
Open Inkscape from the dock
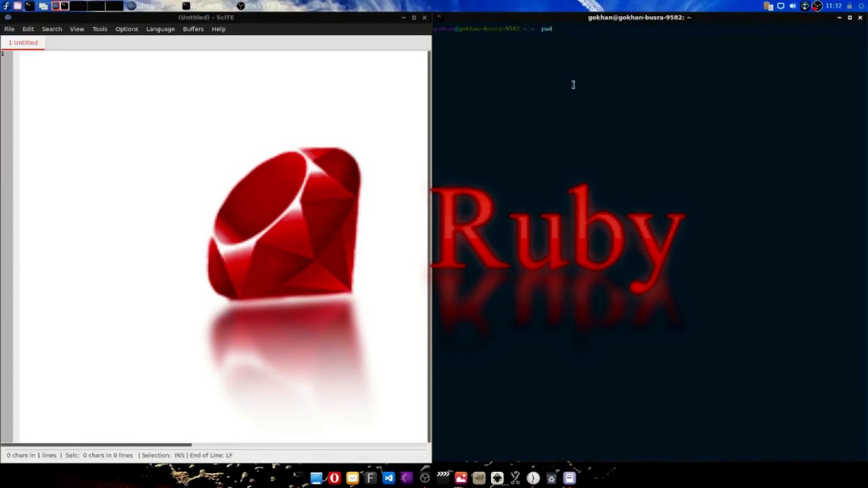(x=496, y=479)
